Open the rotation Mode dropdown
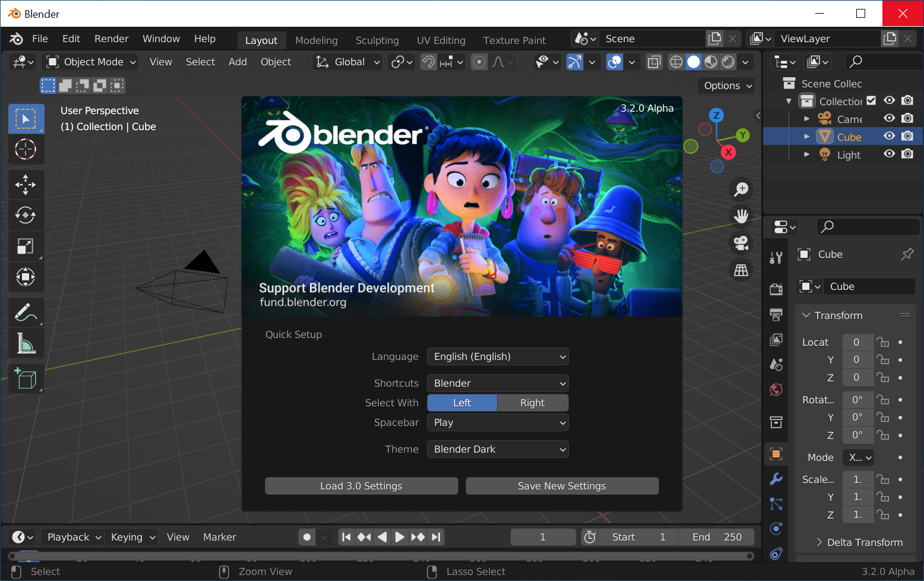This screenshot has width=924, height=581. point(859,457)
